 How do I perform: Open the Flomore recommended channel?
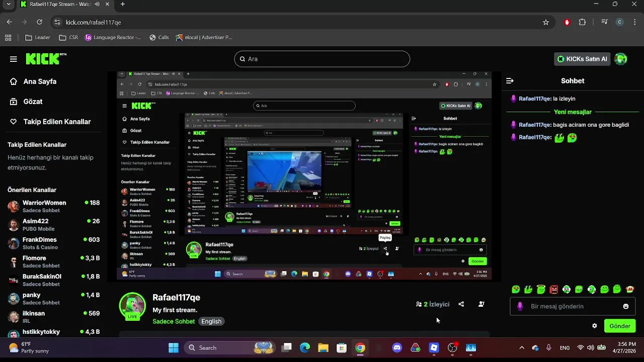click(x=54, y=261)
